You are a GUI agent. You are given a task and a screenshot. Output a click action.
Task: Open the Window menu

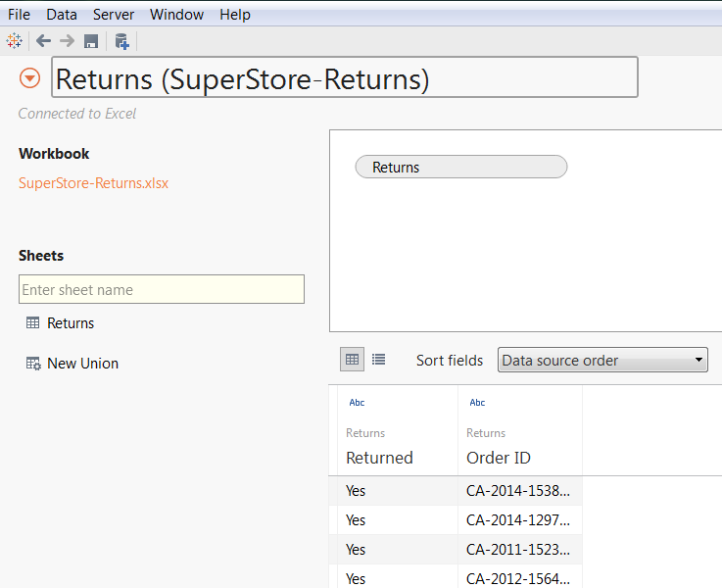[176, 15]
